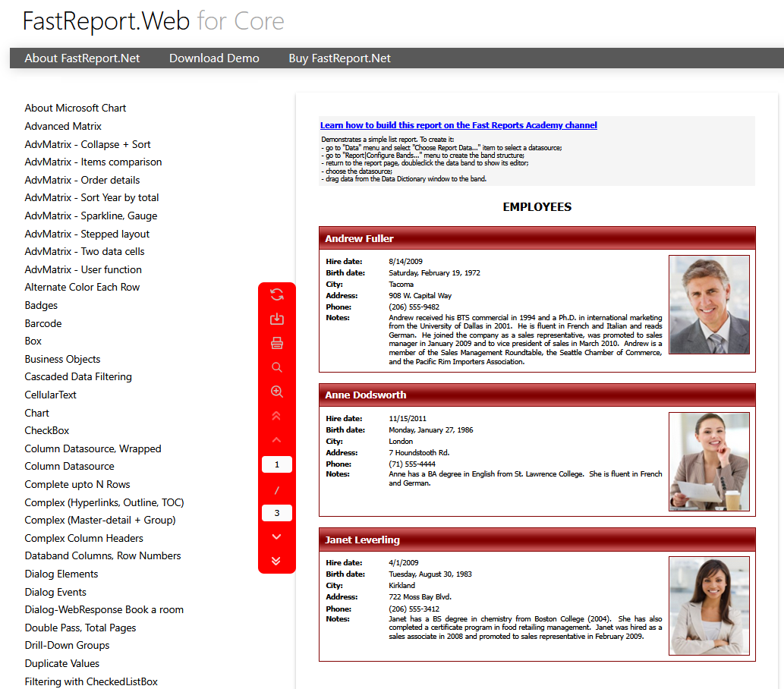Select AdvMatrix - Sort Year by total
Viewport: 784px width, 689px height.
tap(92, 197)
